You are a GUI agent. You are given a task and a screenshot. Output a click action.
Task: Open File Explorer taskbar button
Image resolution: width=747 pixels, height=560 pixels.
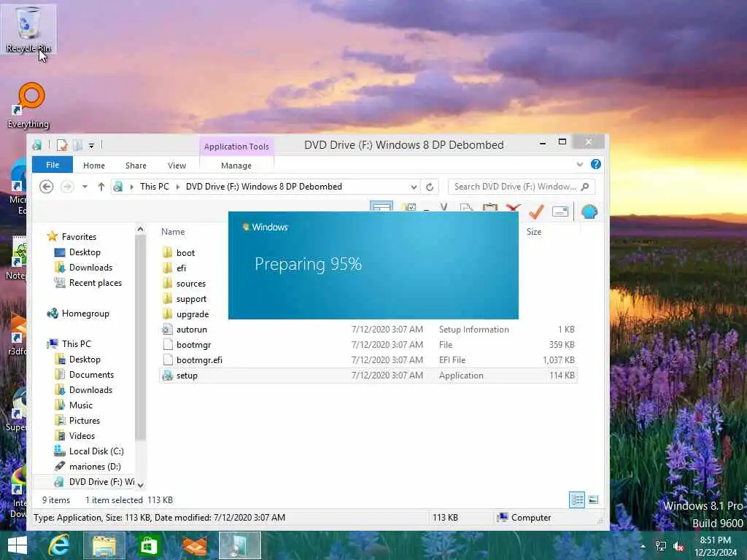point(104,545)
